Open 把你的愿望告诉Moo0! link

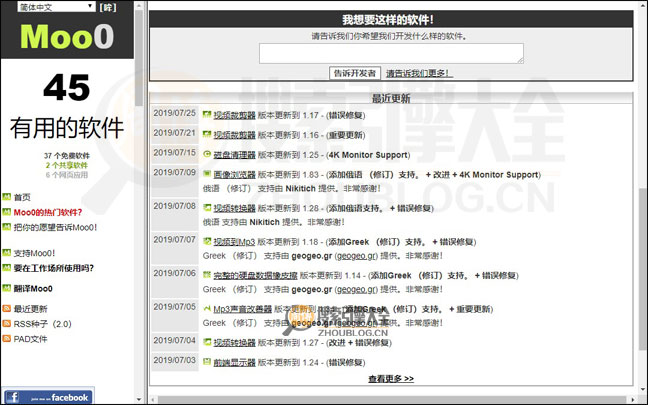tap(55, 227)
